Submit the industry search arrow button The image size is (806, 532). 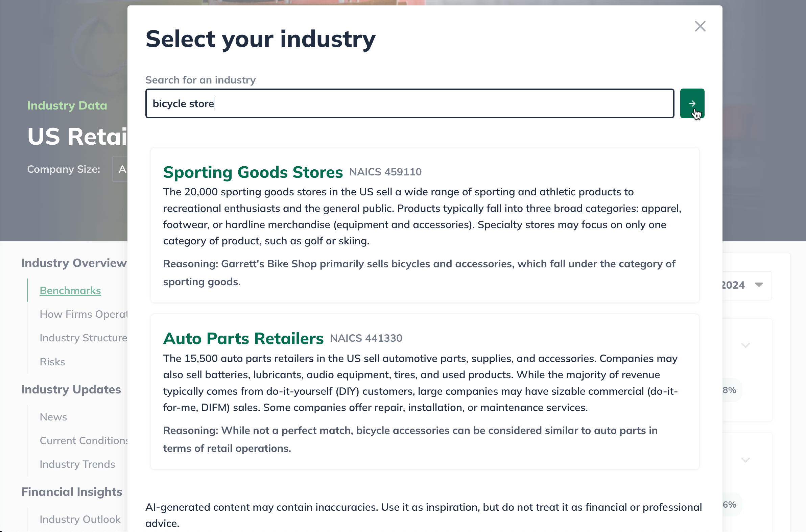(x=692, y=103)
